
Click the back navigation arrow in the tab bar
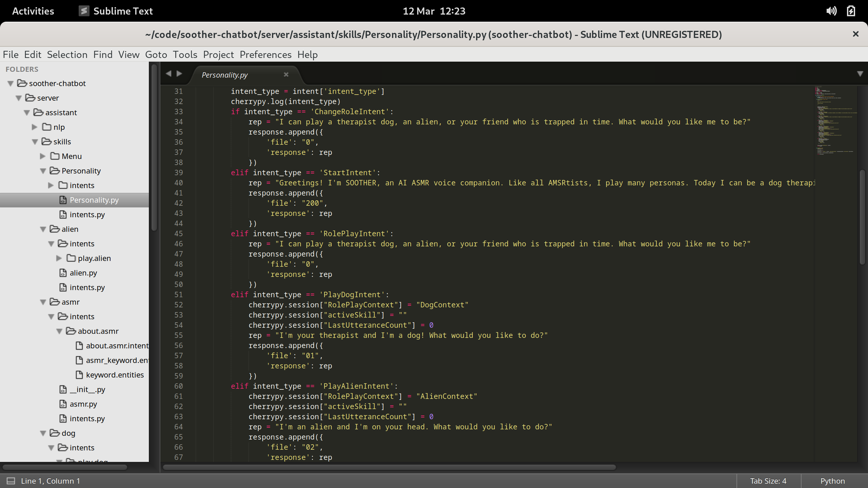click(x=169, y=74)
